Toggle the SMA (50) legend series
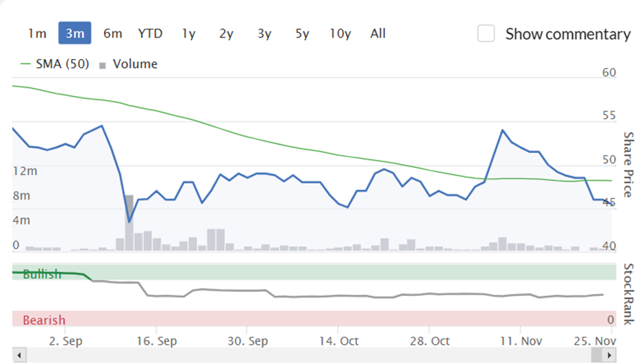 tap(55, 64)
